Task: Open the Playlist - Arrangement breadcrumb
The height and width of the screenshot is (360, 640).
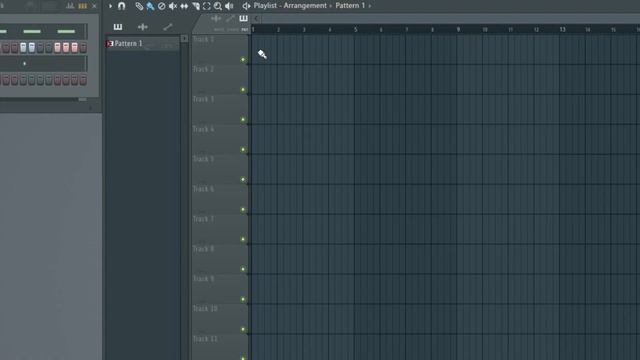Action: pyautogui.click(x=290, y=6)
